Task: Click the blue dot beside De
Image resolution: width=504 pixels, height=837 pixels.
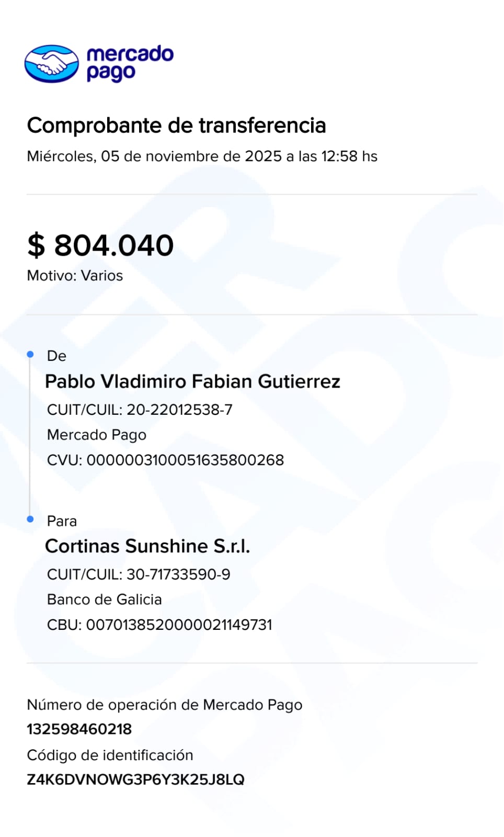Action: [30, 355]
